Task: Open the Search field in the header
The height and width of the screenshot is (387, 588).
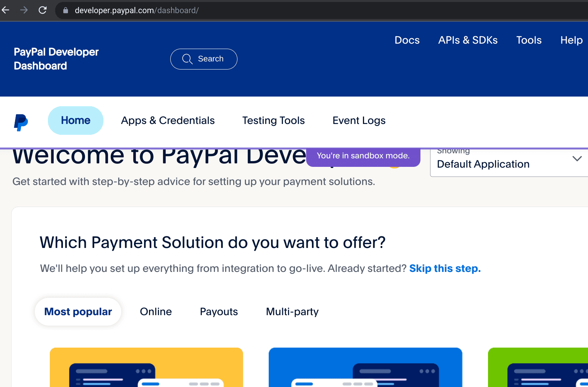Action: 204,59
